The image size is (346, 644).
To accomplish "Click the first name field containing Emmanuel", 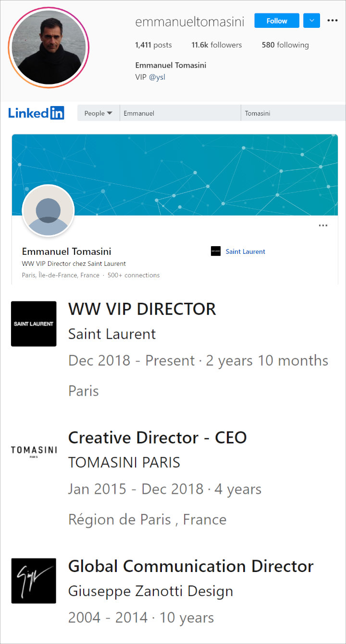I will point(180,113).
